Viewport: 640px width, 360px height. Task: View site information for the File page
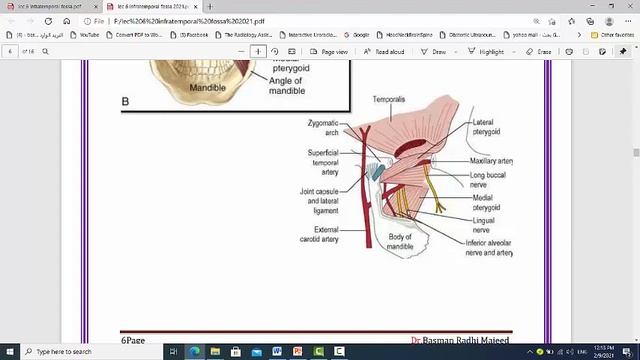click(x=94, y=21)
